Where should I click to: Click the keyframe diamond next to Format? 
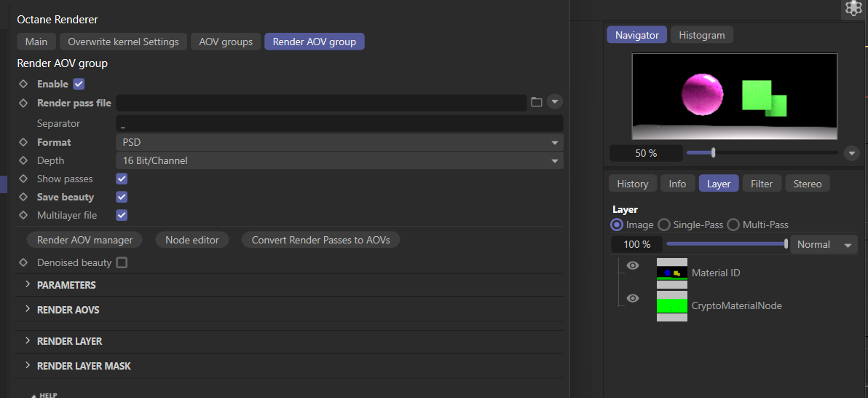pos(23,142)
